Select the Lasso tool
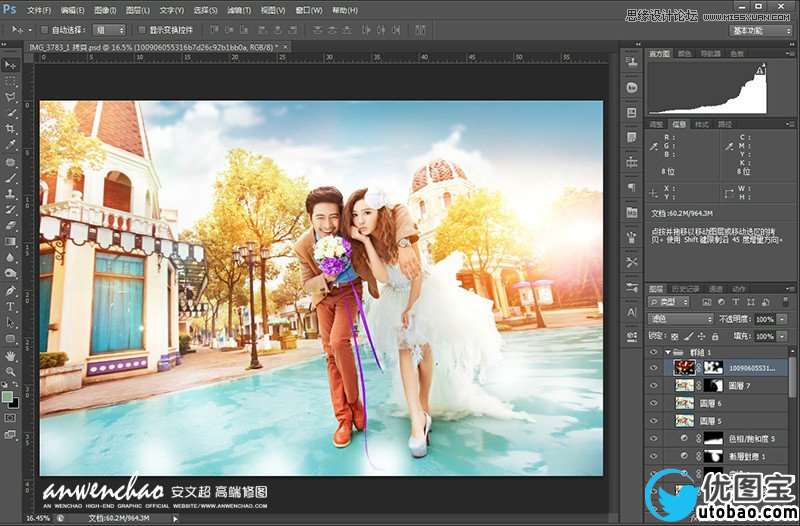 click(10, 97)
